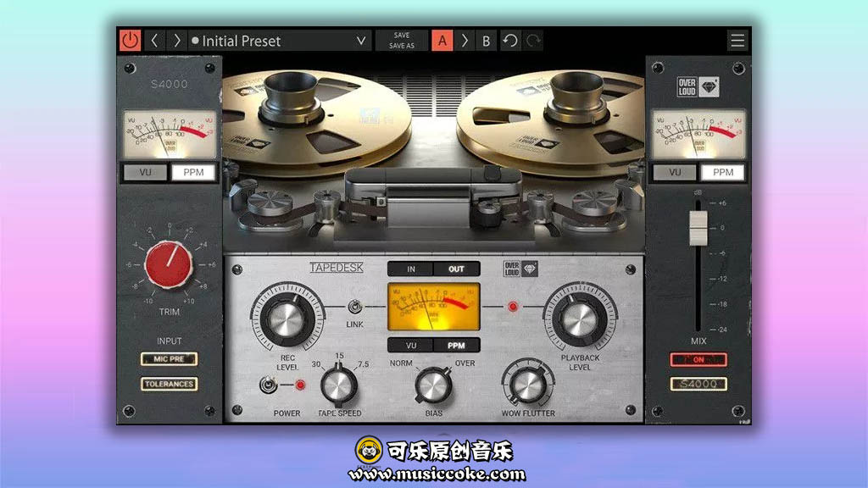Select the A comparison slot

pyautogui.click(x=442, y=41)
